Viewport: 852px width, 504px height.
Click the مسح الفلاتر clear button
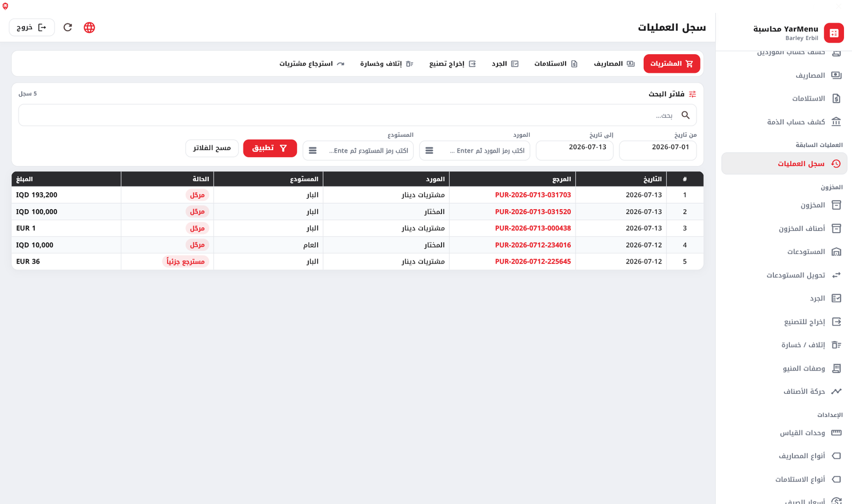pyautogui.click(x=212, y=148)
